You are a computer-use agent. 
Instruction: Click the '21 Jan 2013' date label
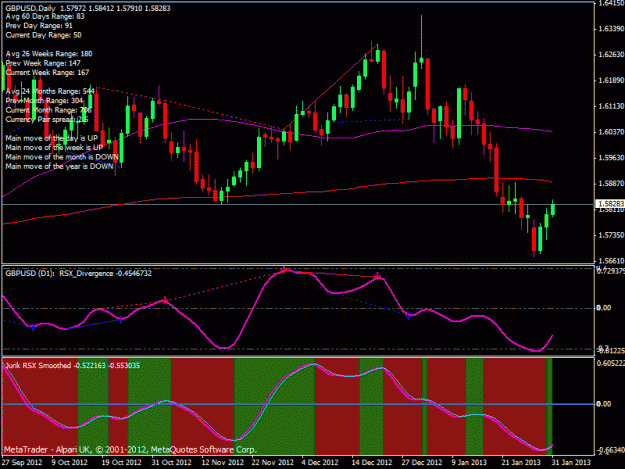(521, 462)
